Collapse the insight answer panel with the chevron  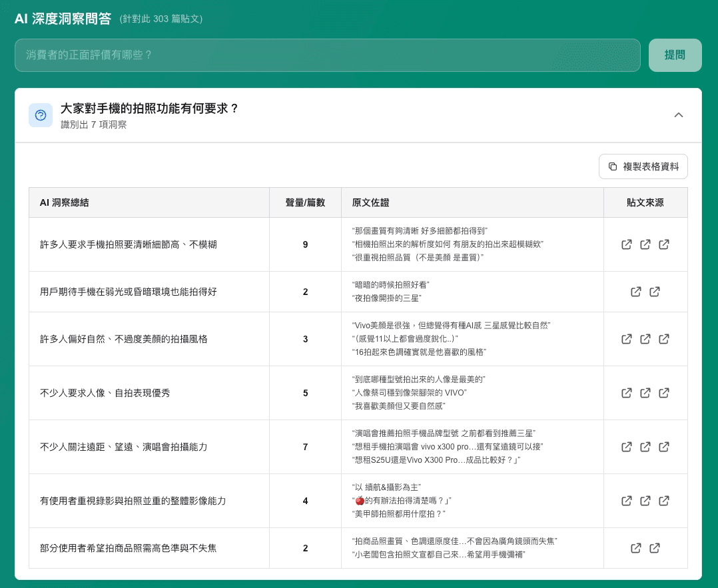click(x=679, y=115)
